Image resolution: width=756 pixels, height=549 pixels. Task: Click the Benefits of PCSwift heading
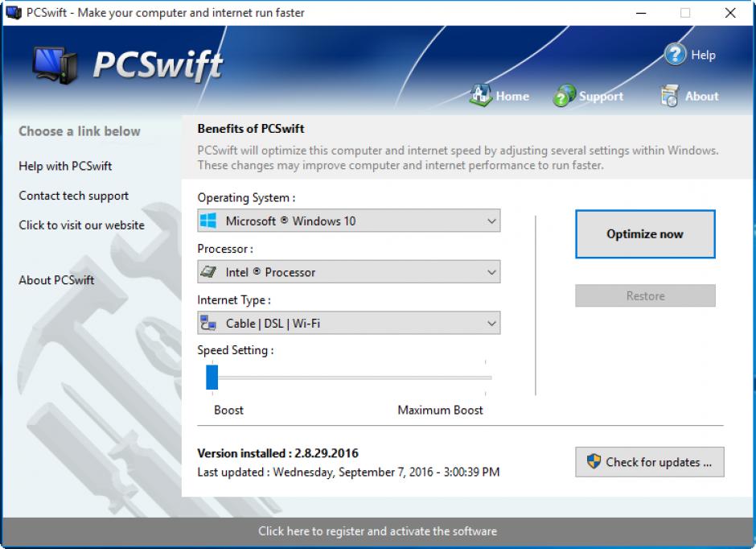(x=251, y=129)
